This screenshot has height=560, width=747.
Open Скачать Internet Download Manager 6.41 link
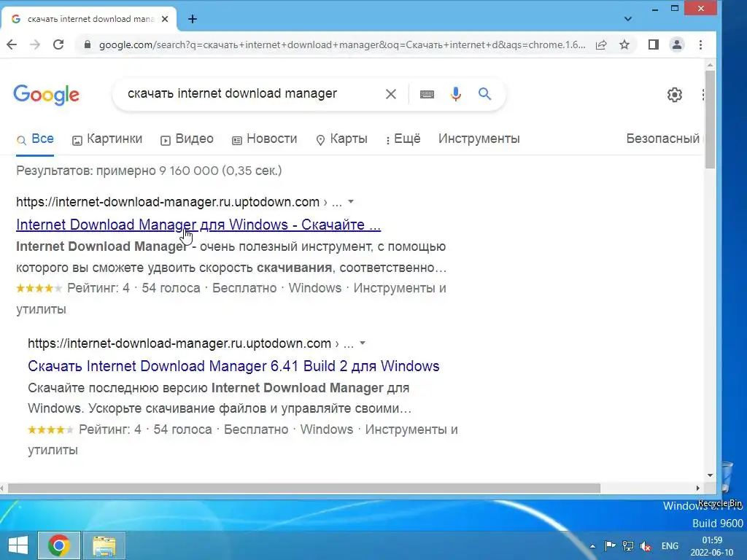(233, 366)
